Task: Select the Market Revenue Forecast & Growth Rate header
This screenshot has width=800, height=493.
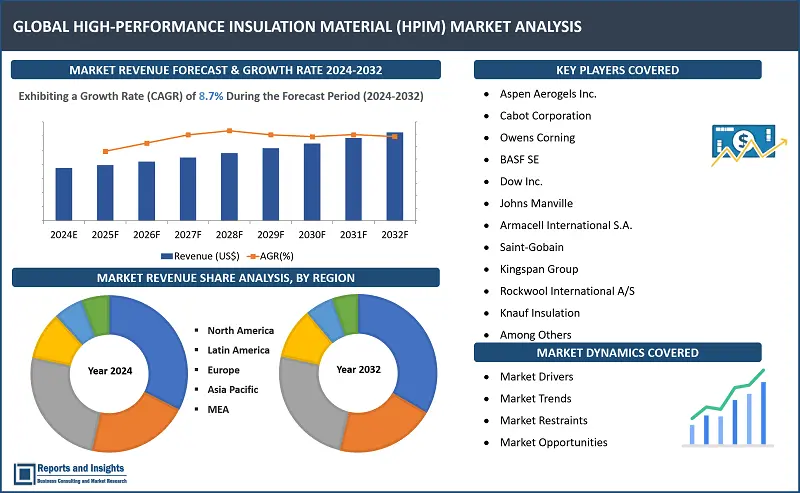Action: coord(226,70)
